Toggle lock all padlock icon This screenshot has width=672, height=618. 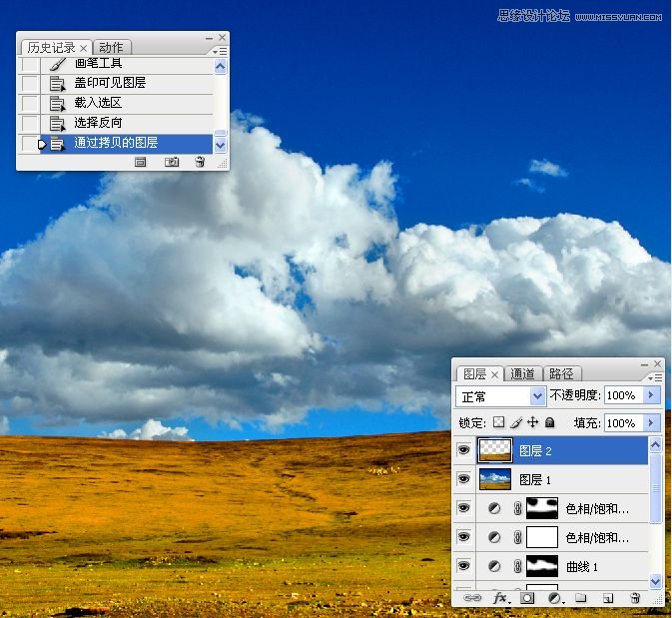point(550,422)
